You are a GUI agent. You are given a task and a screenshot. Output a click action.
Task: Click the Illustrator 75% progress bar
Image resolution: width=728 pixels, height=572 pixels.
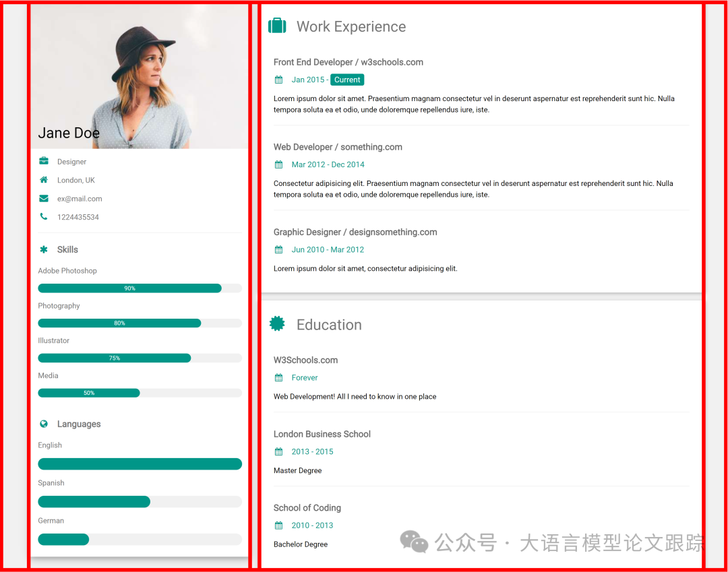pos(140,358)
